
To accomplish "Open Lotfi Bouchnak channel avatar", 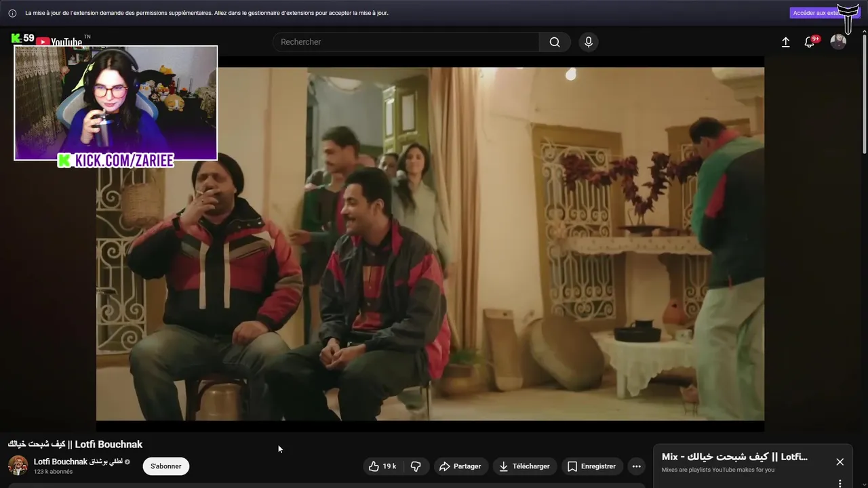I will tap(18, 466).
